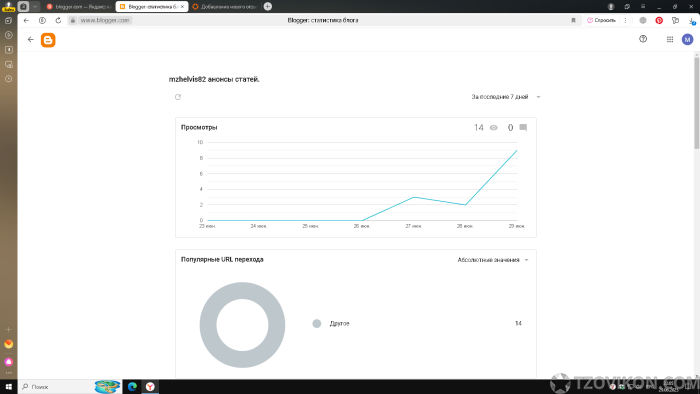Click sidebar screenshot panel icon
This screenshot has width=700, height=394.
[8, 64]
